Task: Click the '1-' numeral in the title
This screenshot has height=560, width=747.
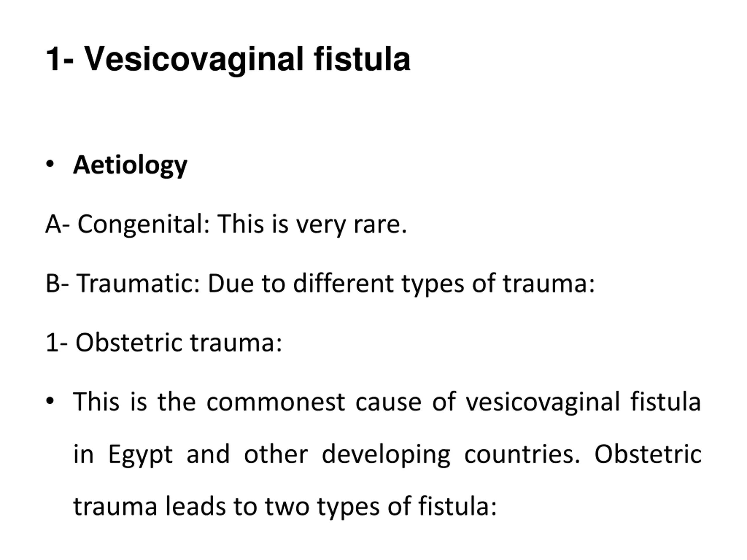Action: click(60, 60)
